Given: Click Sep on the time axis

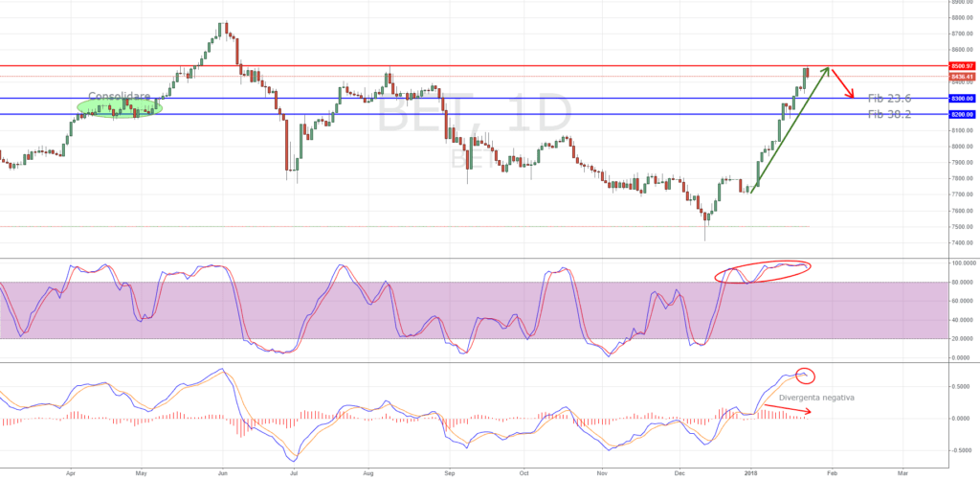Looking at the screenshot, I should [448, 472].
